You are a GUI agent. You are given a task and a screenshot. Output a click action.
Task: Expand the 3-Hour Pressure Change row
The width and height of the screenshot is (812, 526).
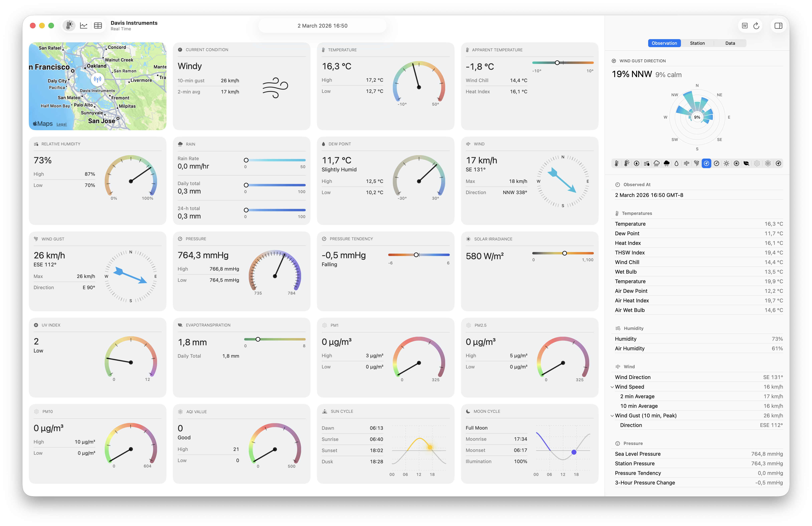tap(645, 483)
